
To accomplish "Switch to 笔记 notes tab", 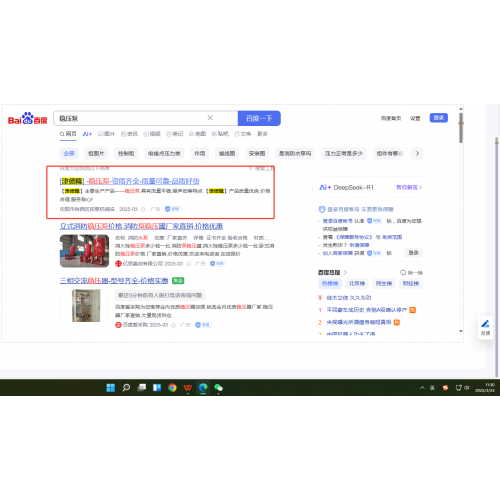I will coord(175,134).
